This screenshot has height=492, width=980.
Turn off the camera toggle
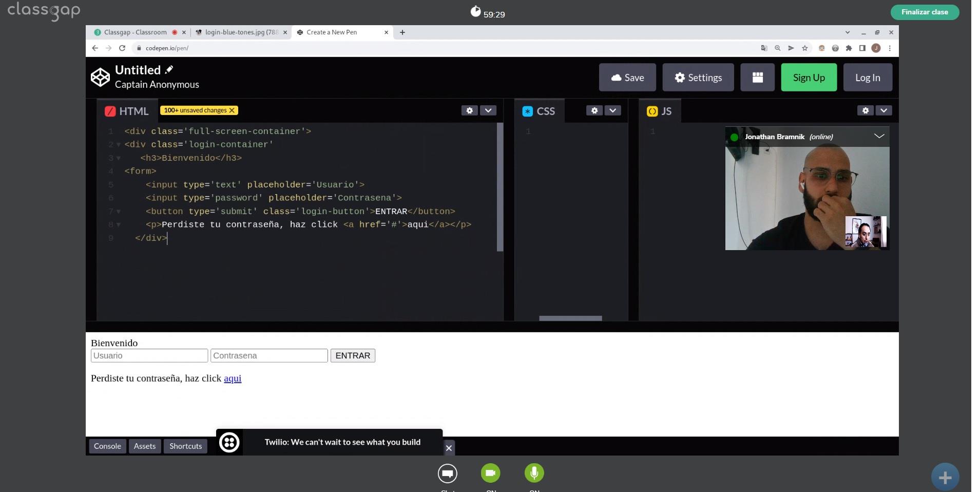click(490, 473)
